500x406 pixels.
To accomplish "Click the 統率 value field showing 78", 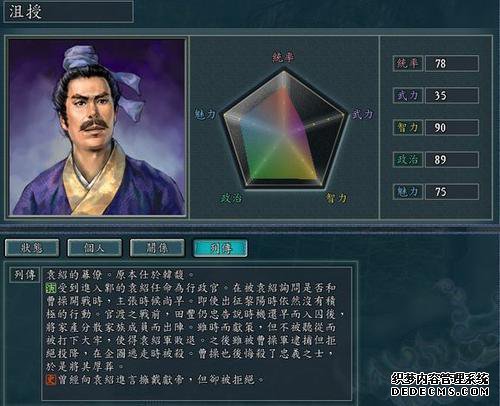I will [x=452, y=63].
